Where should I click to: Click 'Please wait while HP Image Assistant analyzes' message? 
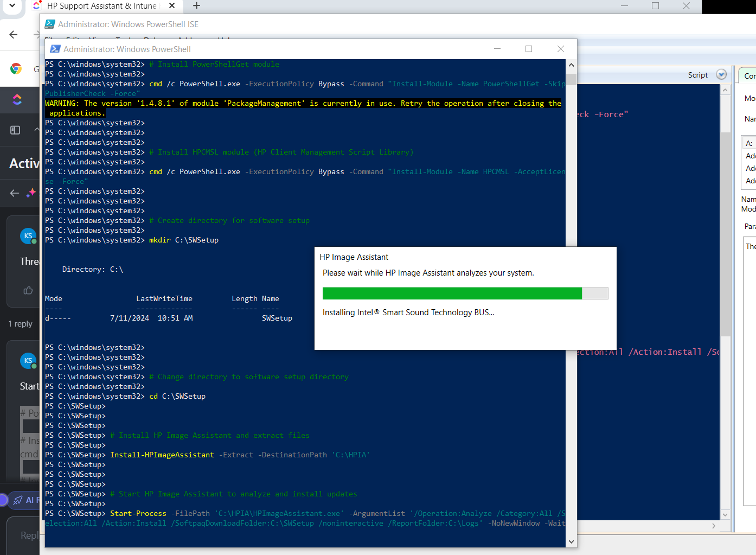428,273
